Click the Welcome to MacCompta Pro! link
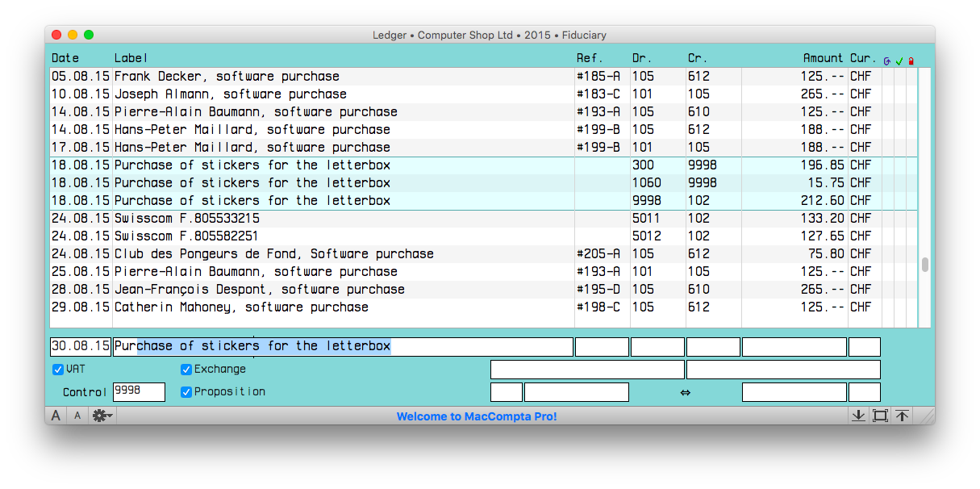Screen dimensions: 980x489 (x=477, y=416)
